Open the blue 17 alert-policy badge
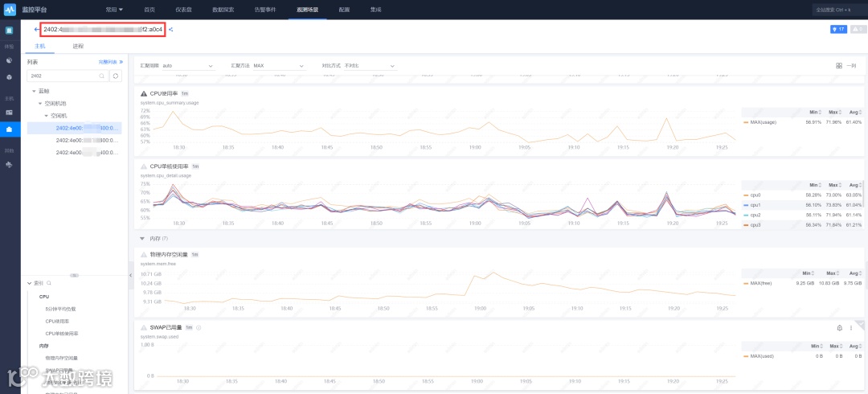The height and width of the screenshot is (394, 868). 838,30
